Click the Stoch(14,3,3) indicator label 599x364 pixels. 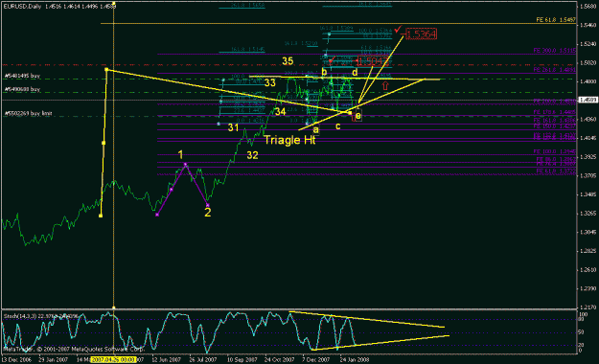tap(40, 316)
